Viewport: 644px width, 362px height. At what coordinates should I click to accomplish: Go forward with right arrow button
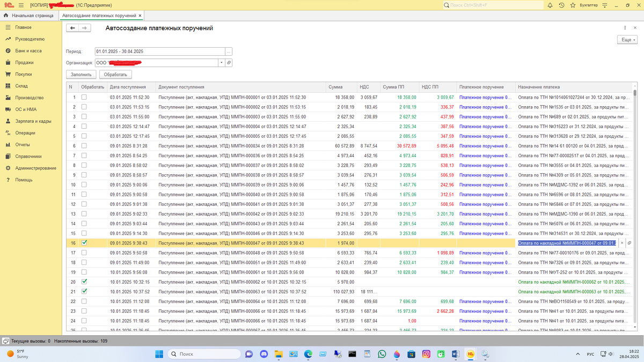pyautogui.click(x=84, y=28)
